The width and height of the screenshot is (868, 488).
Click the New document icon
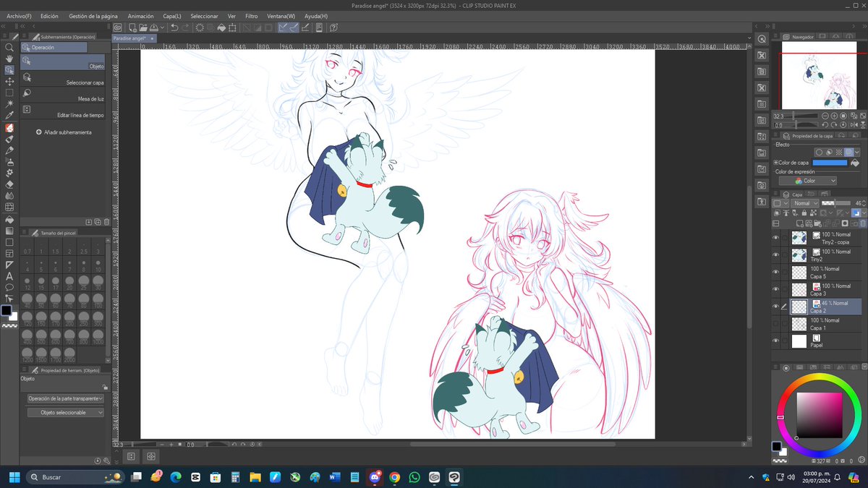(132, 27)
